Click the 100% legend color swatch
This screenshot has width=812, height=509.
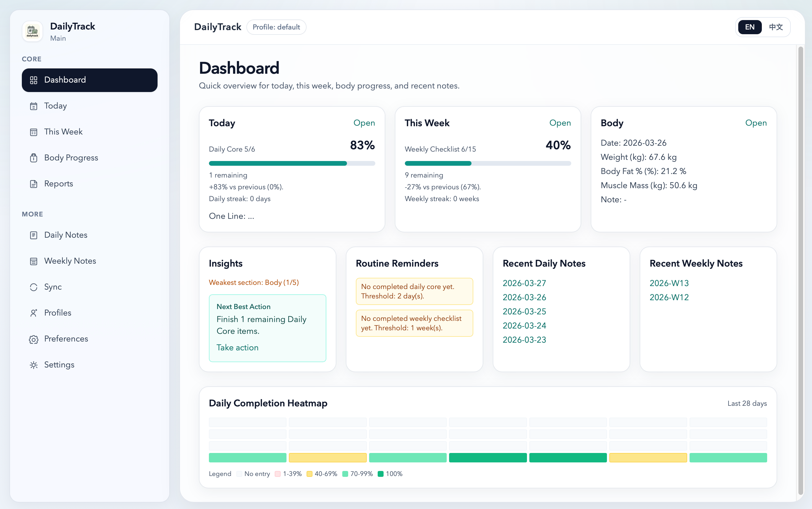pyautogui.click(x=381, y=474)
